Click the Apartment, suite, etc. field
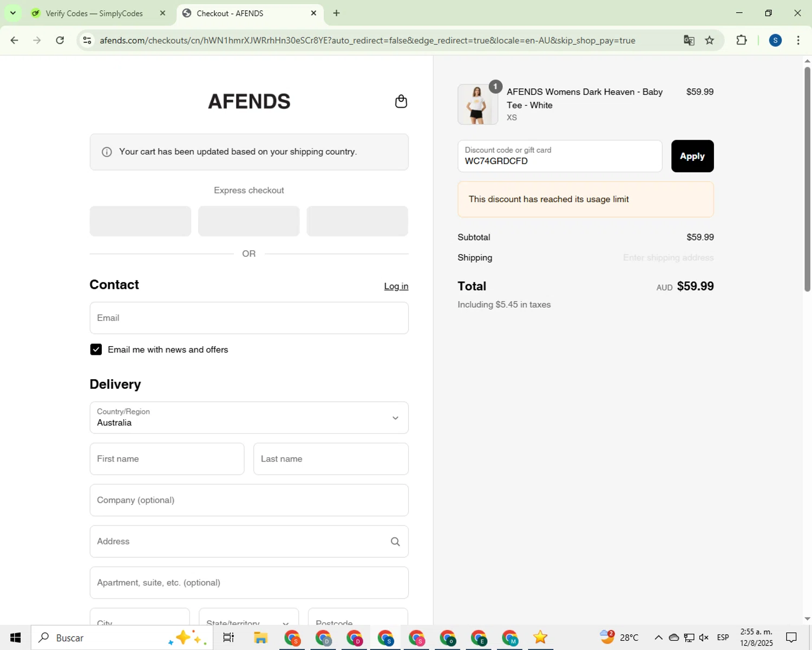 pyautogui.click(x=249, y=583)
